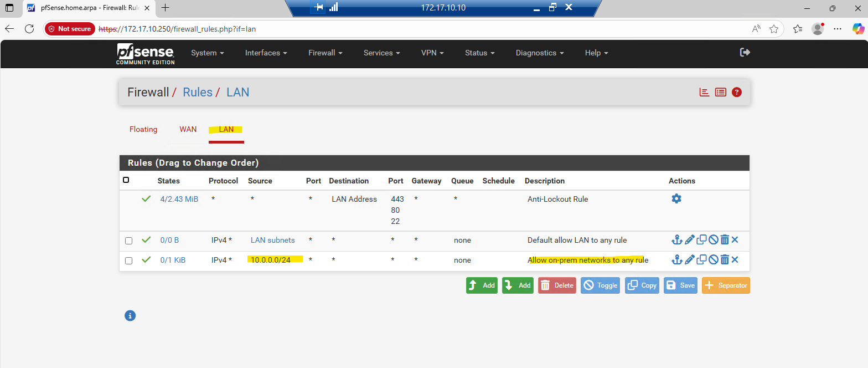
Task: Open Rules breadcrumb link
Action: point(198,92)
